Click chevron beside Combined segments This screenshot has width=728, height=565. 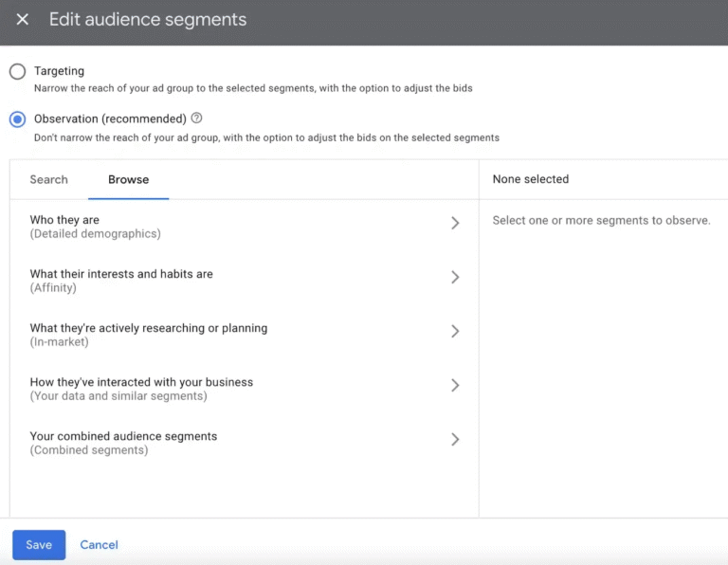tap(455, 440)
